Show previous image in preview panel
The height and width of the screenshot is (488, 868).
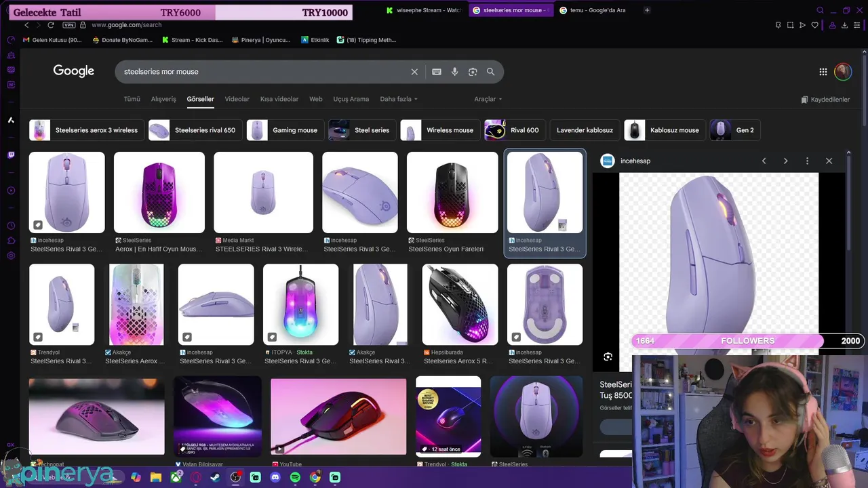764,161
